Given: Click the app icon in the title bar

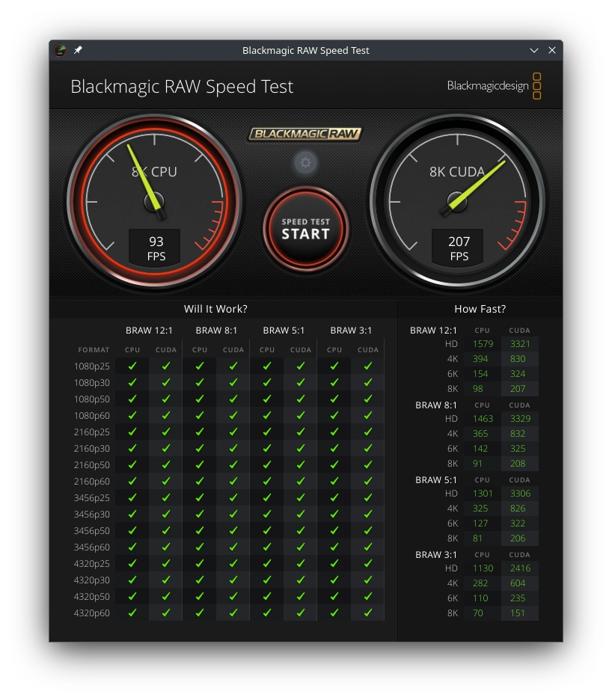Looking at the screenshot, I should pos(61,50).
